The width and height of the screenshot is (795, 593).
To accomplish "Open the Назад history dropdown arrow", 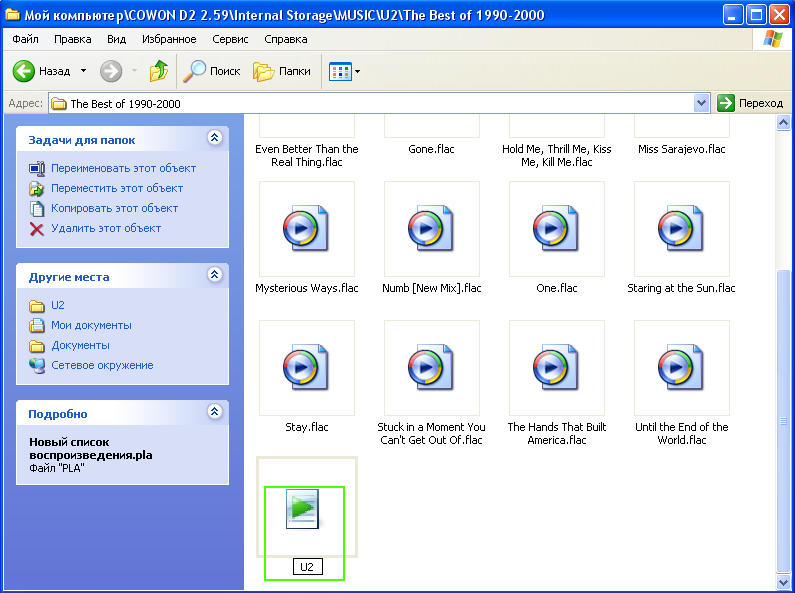I will click(x=83, y=71).
